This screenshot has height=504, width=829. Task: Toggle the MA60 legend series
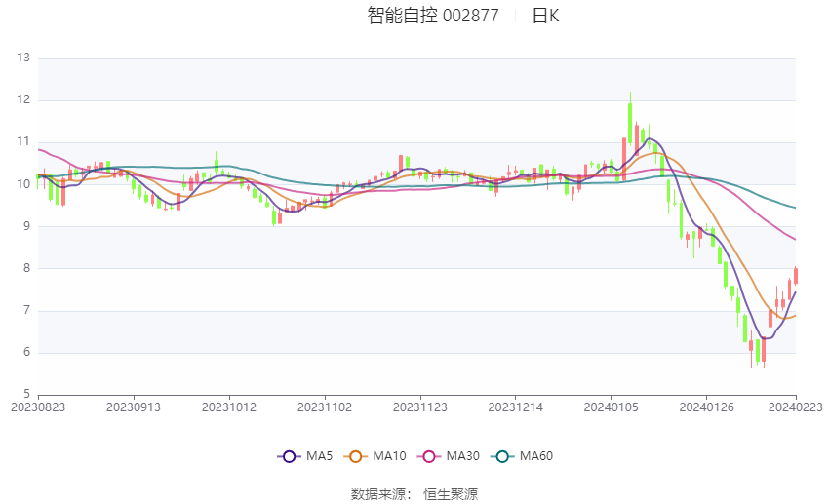click(522, 456)
